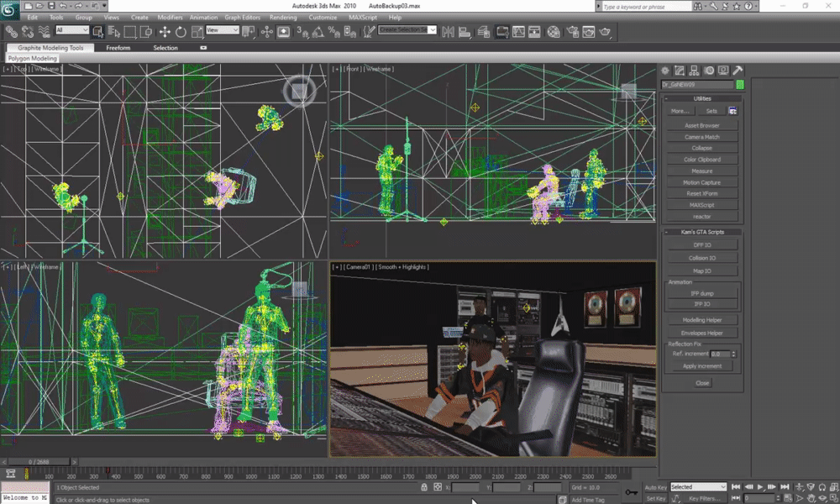Click the Play Animation button
The height and width of the screenshot is (504, 840).
tap(759, 487)
